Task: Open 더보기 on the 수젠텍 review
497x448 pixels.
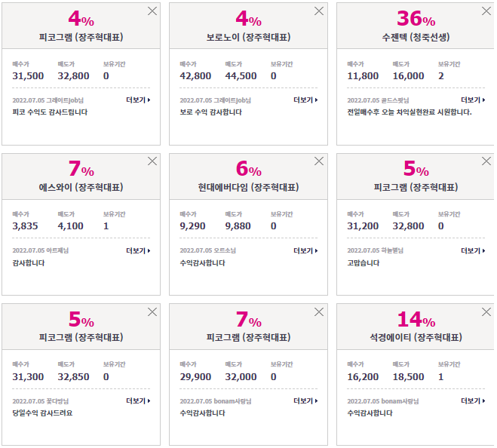Action: pos(473,100)
